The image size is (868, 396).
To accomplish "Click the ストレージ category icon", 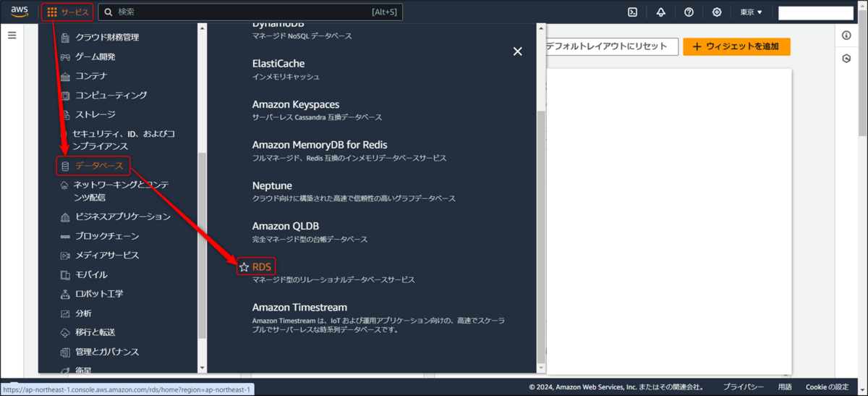I will [65, 115].
